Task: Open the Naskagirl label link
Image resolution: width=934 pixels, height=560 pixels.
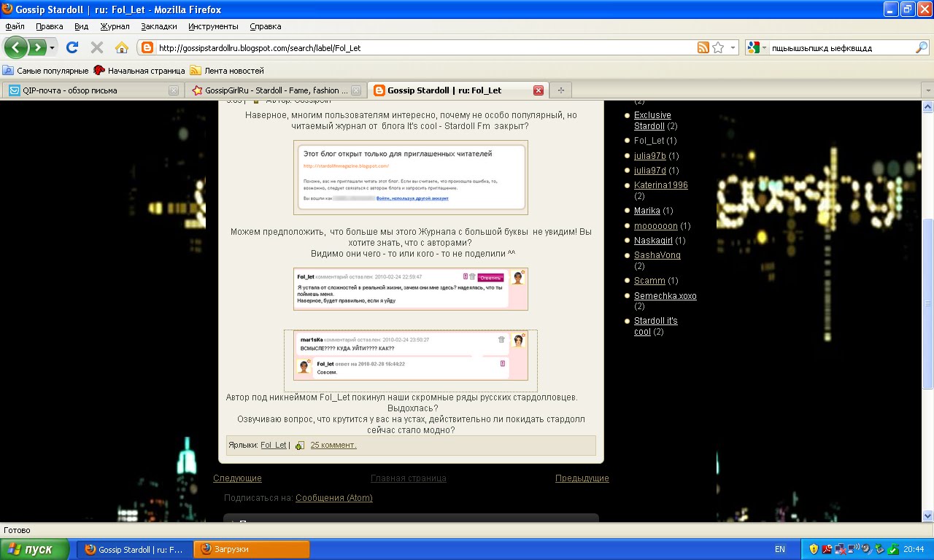Action: tap(654, 241)
